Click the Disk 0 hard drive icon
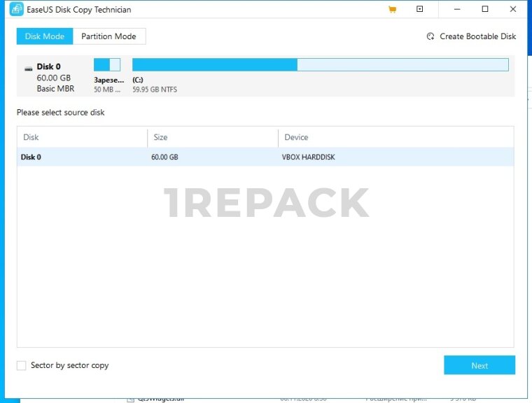 pos(28,69)
